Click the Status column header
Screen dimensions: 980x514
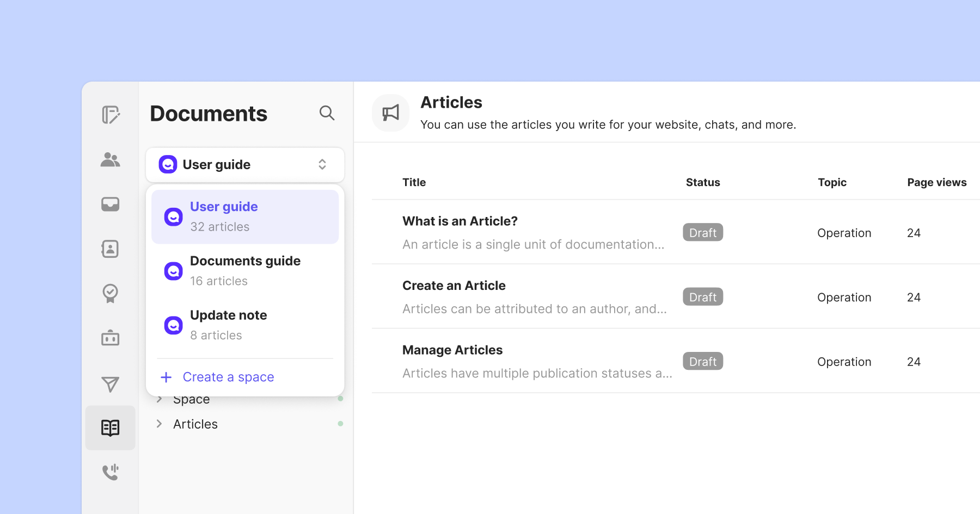(x=703, y=182)
